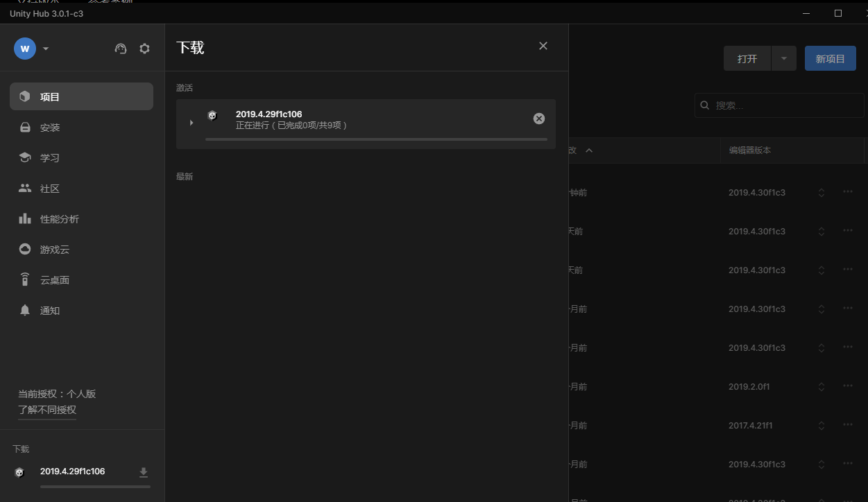Click Unity icon in active download row
Viewport: 868px width, 502px height.
click(x=213, y=116)
